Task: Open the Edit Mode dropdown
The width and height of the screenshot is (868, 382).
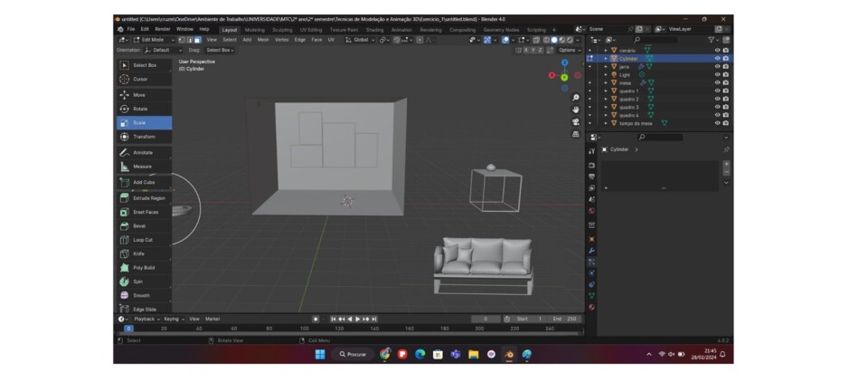Action: click(x=150, y=40)
